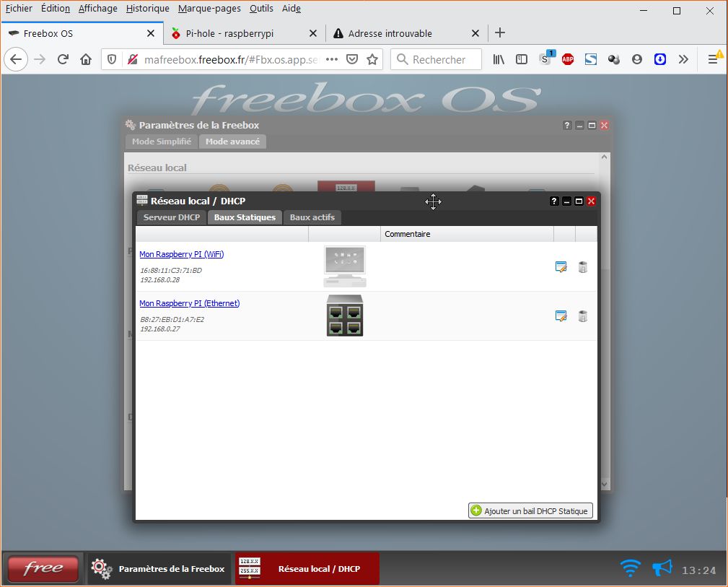Select the Freebox OS browser tab

click(82, 33)
